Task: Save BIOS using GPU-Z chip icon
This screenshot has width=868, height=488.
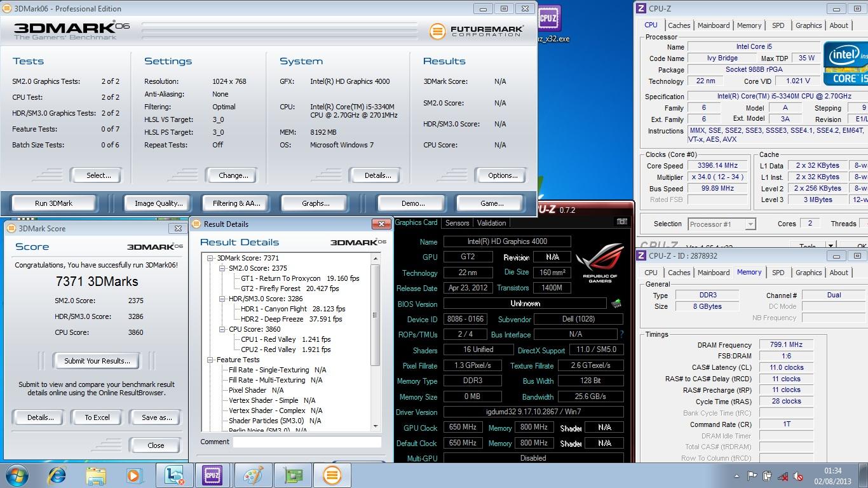Action: 616,304
